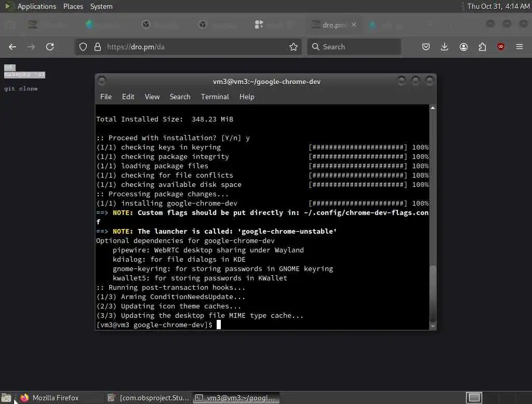This screenshot has width=532, height=404.
Task: Click the '[vm3@vm3 google-chrome-dev]$' prompt
Action: (x=154, y=325)
